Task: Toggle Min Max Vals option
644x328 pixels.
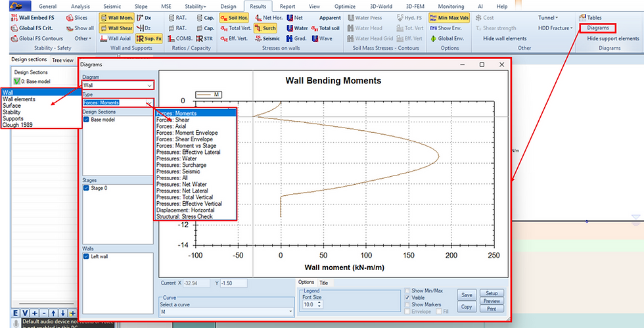Action: click(449, 18)
